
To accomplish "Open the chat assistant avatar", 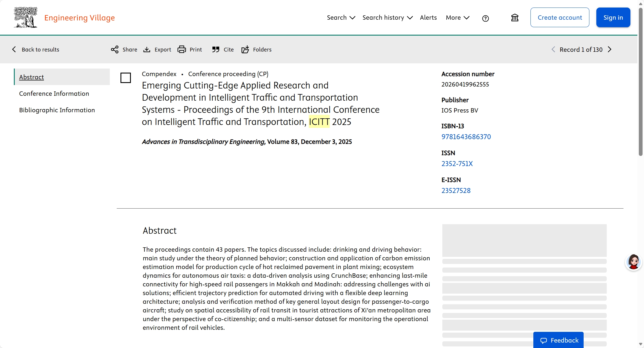I will pyautogui.click(x=633, y=262).
